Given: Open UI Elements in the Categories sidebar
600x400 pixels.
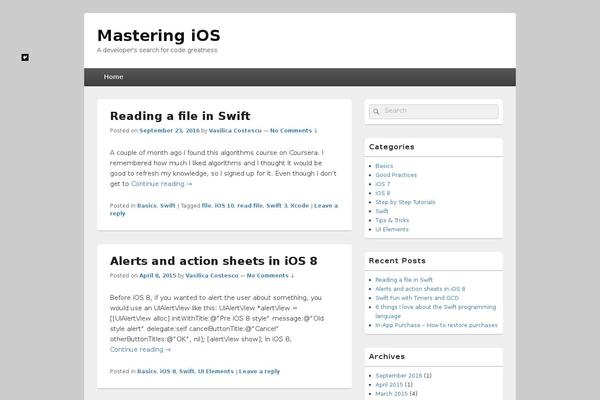Looking at the screenshot, I should 392,230.
